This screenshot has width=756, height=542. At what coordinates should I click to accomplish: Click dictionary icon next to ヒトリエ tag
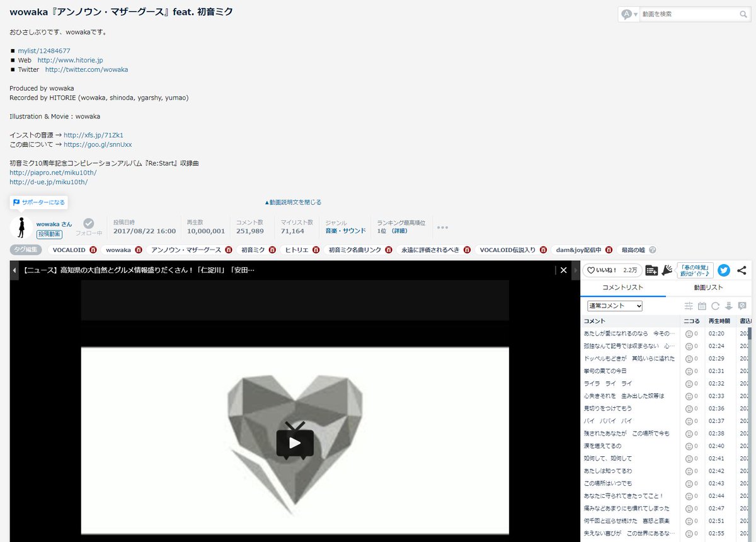pos(316,250)
